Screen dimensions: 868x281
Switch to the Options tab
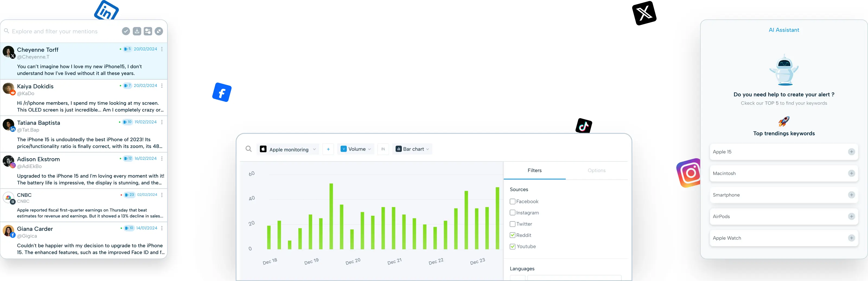(x=596, y=171)
